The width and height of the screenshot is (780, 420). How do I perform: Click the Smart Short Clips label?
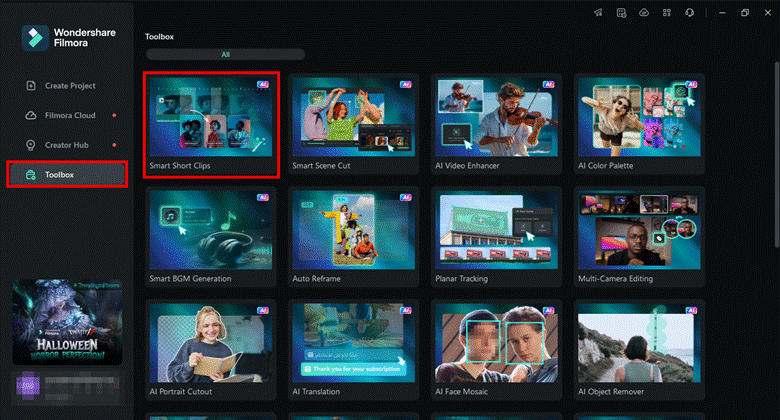pos(180,166)
